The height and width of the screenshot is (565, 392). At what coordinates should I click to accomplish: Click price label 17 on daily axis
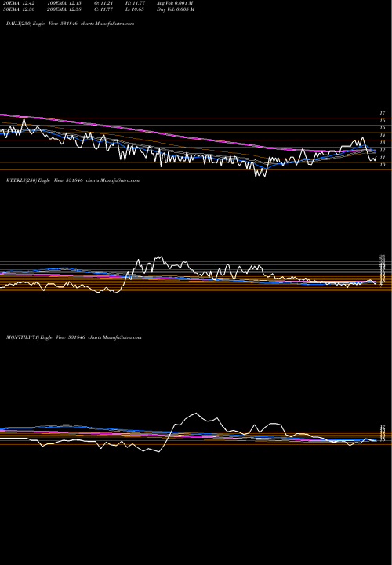click(383, 113)
